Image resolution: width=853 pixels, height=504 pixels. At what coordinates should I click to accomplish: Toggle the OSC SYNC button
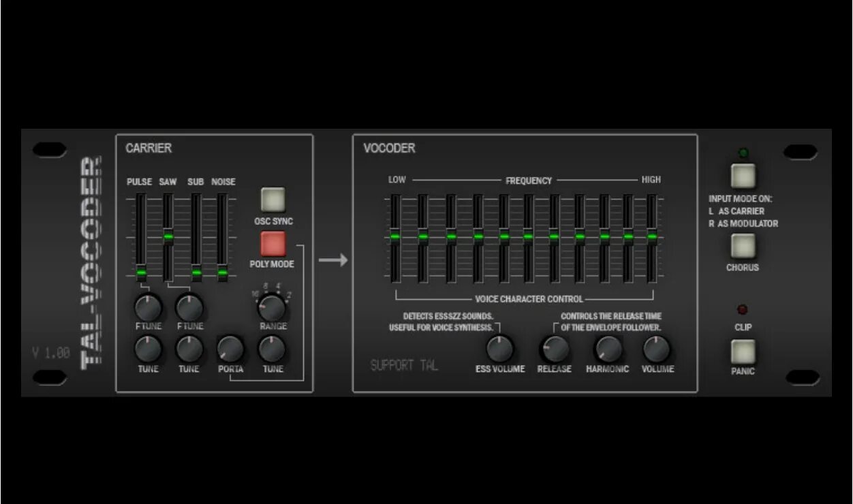(273, 200)
